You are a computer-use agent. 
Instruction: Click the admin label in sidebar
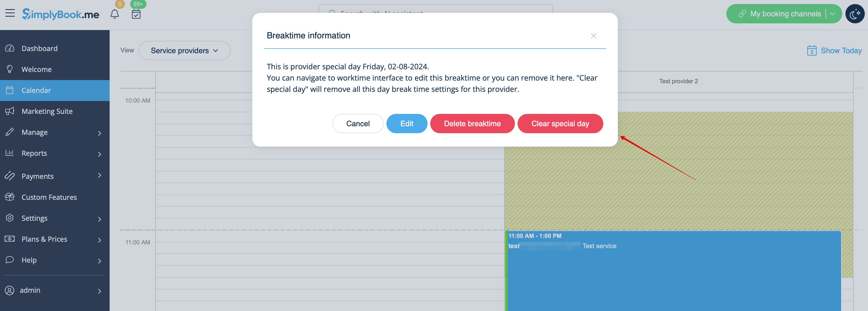[30, 290]
